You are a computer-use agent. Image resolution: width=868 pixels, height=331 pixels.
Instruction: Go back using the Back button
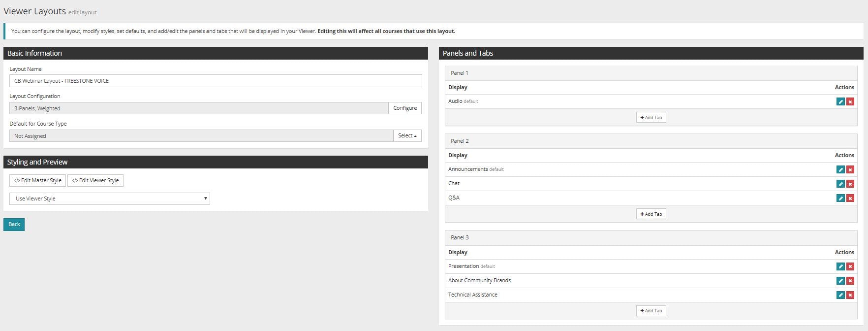14,225
